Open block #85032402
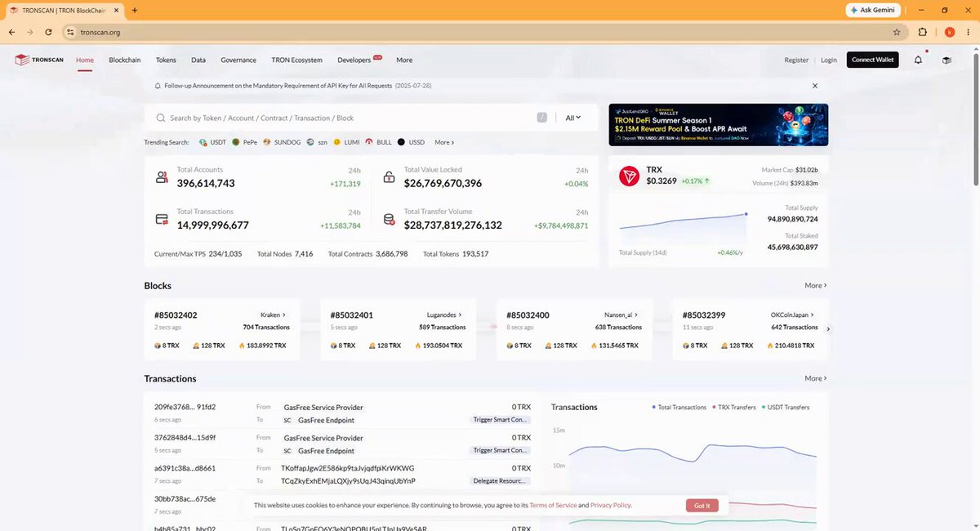980x531 pixels. click(176, 315)
